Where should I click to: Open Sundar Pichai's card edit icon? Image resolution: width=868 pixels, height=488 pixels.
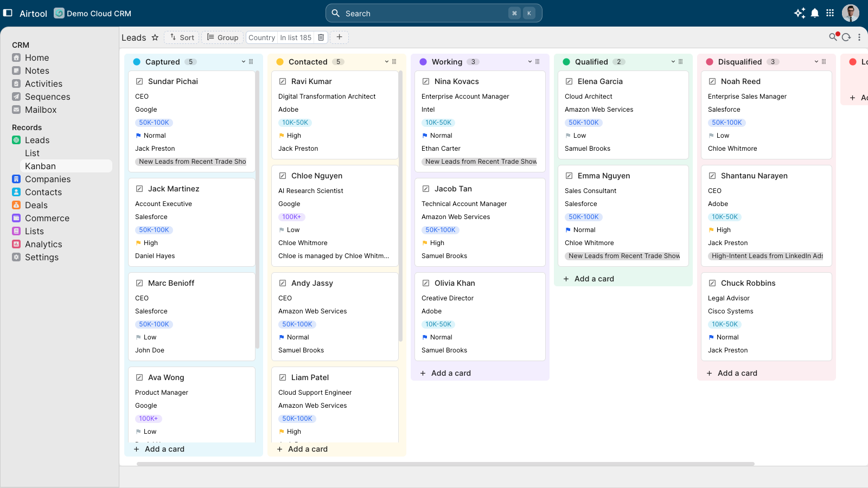point(139,81)
